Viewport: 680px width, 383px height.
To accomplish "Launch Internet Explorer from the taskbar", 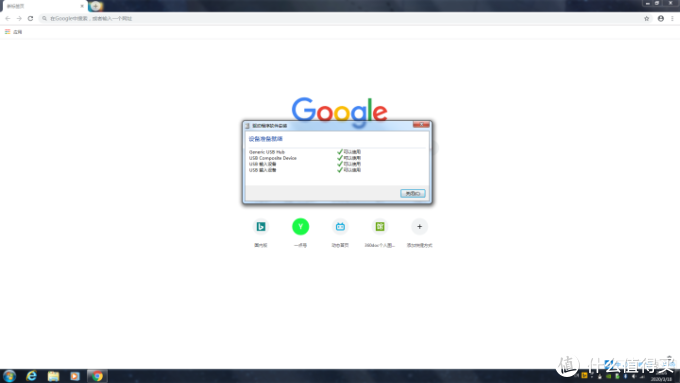I will click(31, 376).
